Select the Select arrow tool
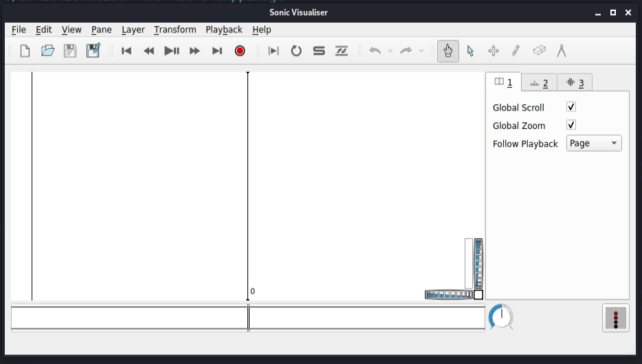642x364 pixels. pyautogui.click(x=470, y=51)
